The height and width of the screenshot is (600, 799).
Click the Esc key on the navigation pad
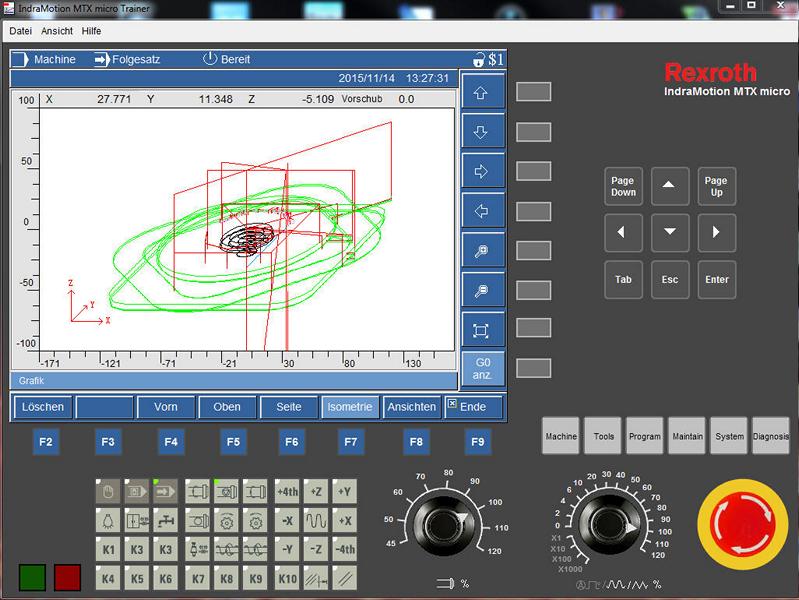coord(670,279)
